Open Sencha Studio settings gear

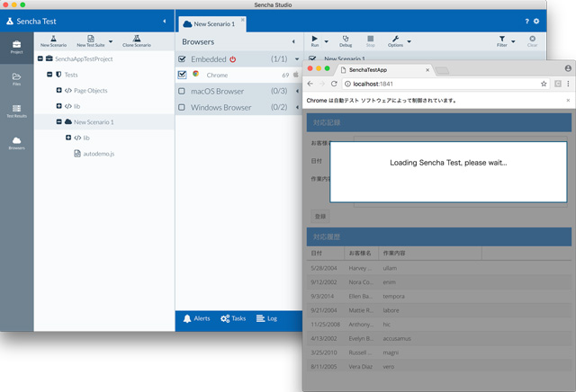point(536,22)
